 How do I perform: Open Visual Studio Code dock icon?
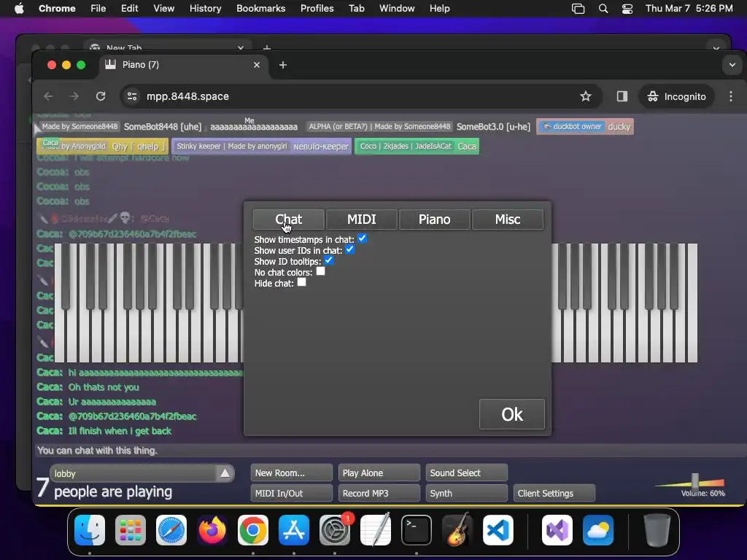498,530
